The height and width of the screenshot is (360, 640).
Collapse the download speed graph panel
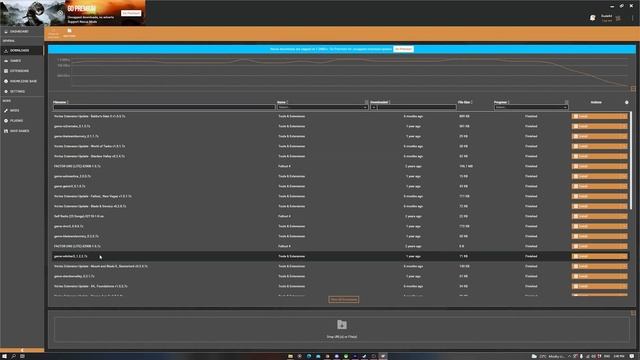(633, 89)
